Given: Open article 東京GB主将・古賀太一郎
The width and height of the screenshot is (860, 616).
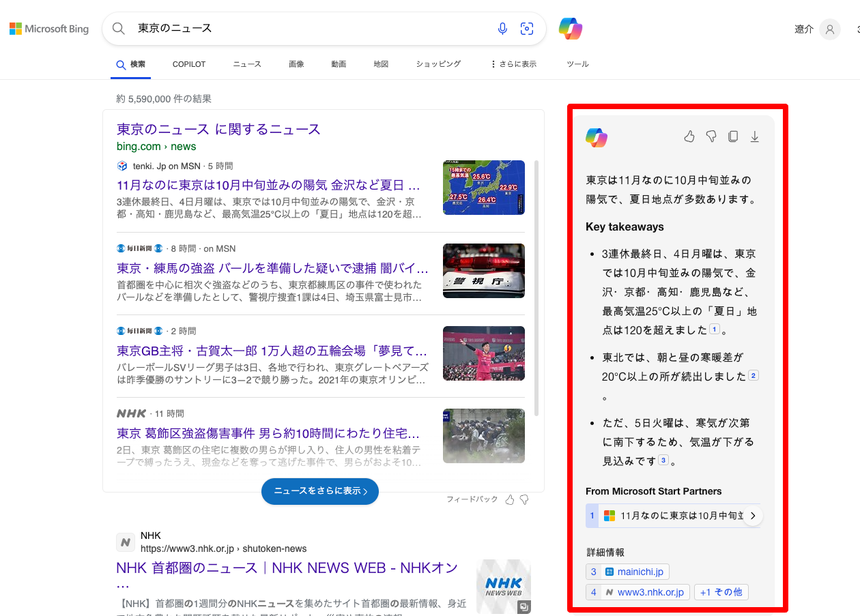Looking at the screenshot, I should (x=272, y=351).
